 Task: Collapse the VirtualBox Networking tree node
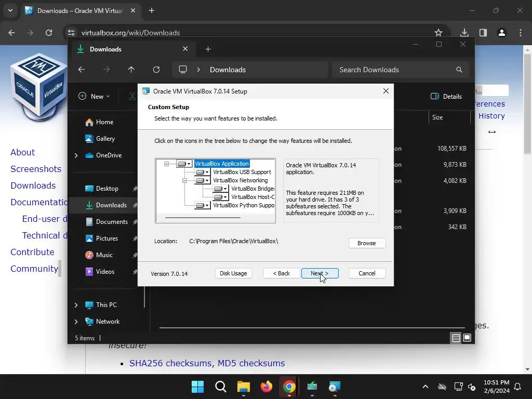pyautogui.click(x=184, y=180)
